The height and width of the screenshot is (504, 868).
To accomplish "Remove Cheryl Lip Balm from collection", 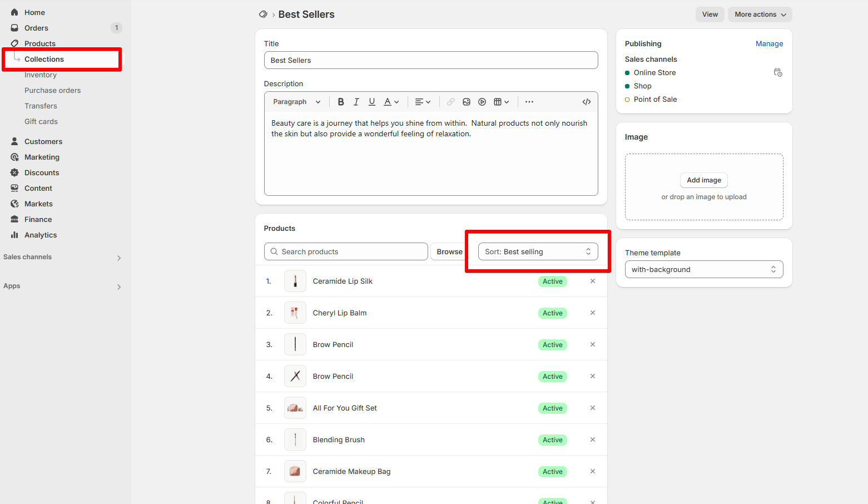I will tap(593, 313).
